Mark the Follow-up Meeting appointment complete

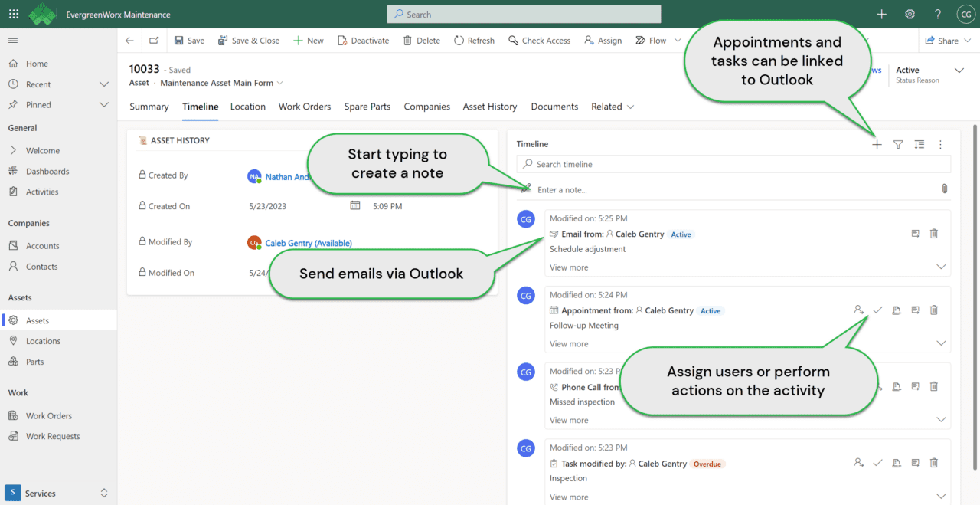pyautogui.click(x=877, y=310)
